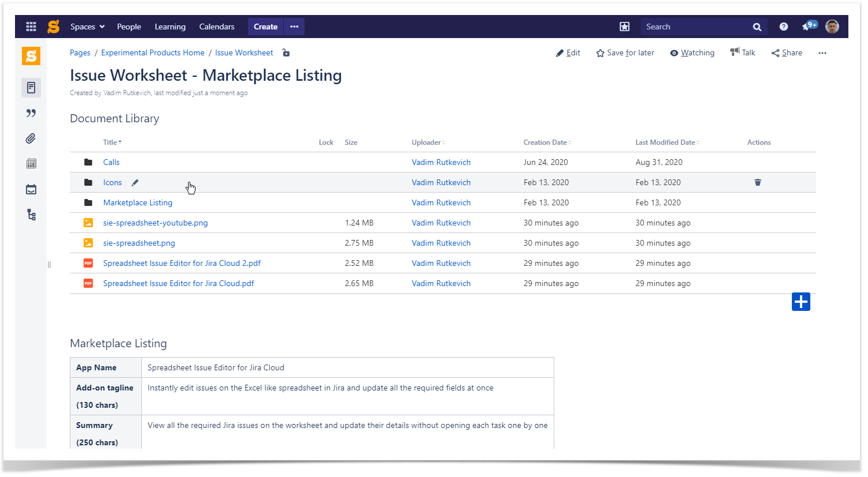Click the Share button

(787, 52)
